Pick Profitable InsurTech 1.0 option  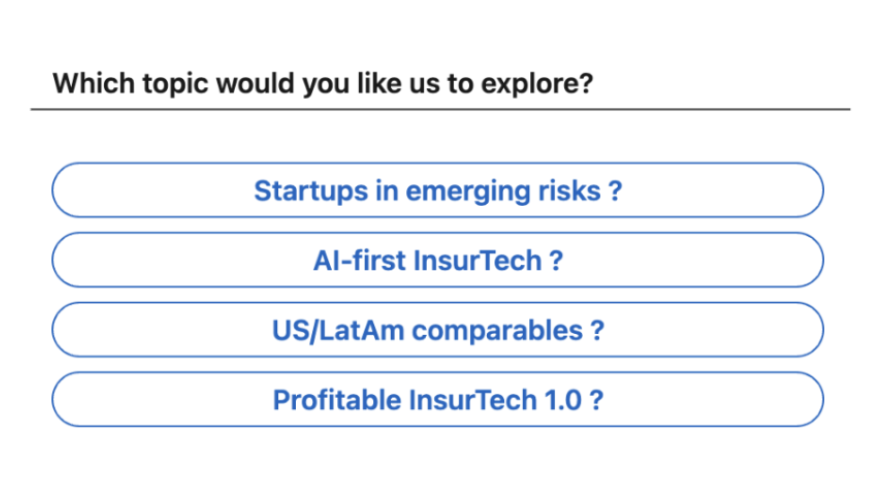click(438, 399)
